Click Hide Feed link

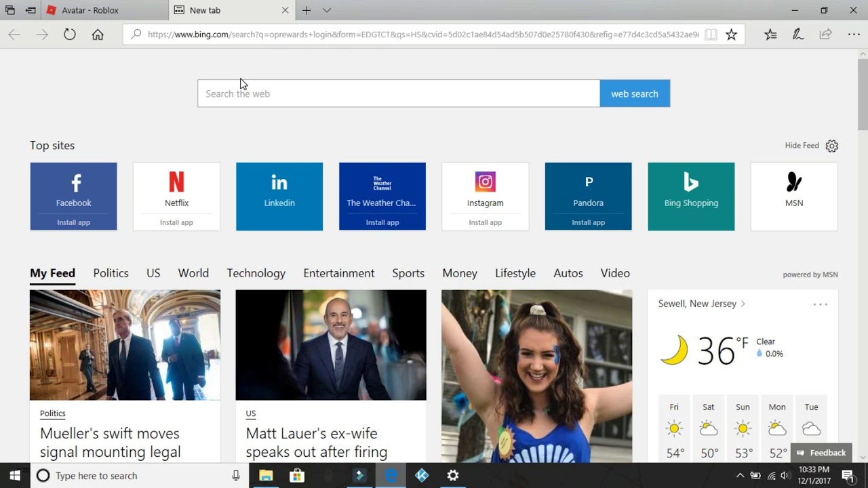pyautogui.click(x=802, y=146)
